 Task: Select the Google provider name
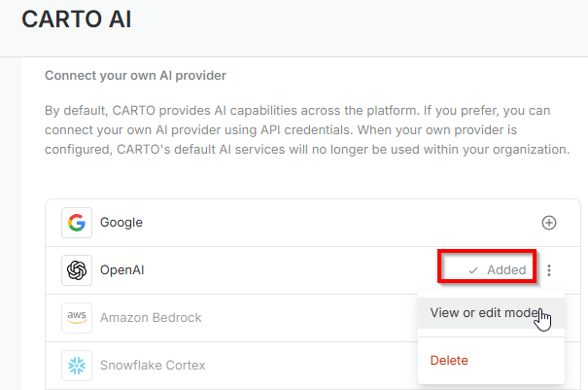click(x=121, y=223)
